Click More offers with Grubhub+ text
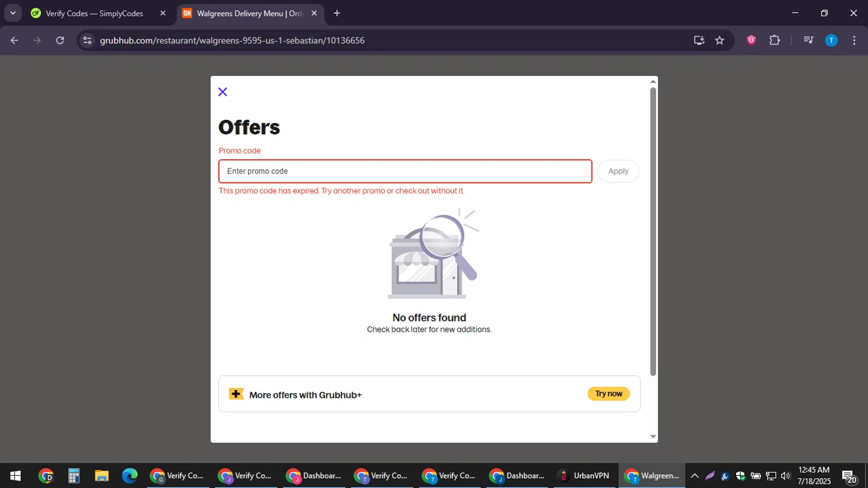 click(x=306, y=395)
